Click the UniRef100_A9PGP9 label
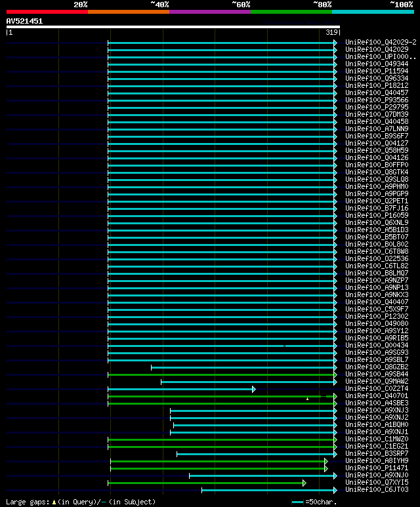The width and height of the screenshot is (420, 507). 377,193
